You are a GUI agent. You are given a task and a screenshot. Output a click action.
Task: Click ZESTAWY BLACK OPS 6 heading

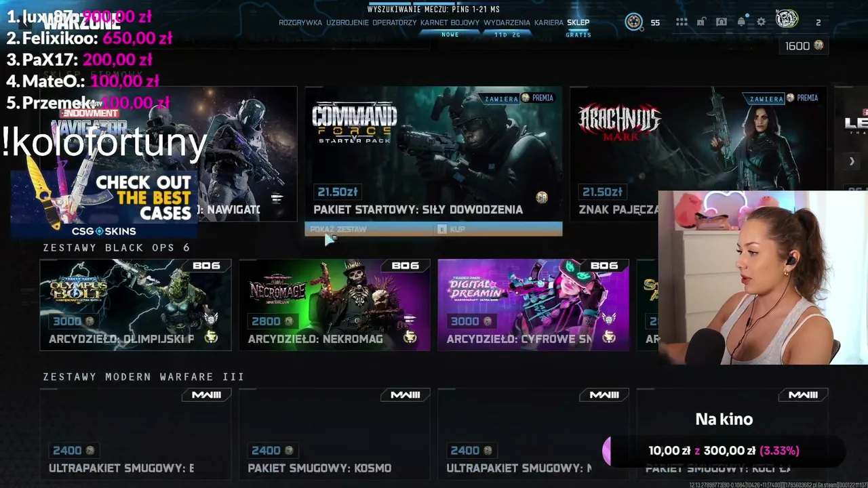(x=117, y=248)
